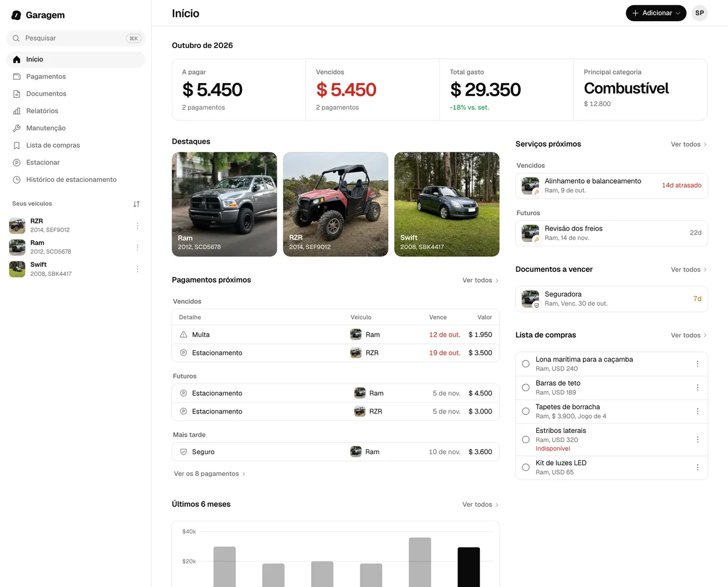The image size is (728, 587).
Task: Click the search magnifier icon
Action: [16, 38]
